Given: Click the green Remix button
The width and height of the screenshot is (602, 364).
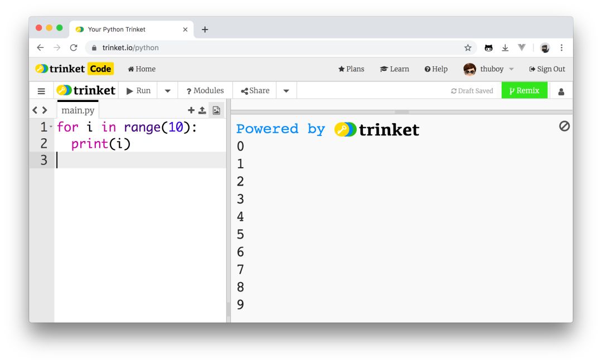Looking at the screenshot, I should click(525, 91).
